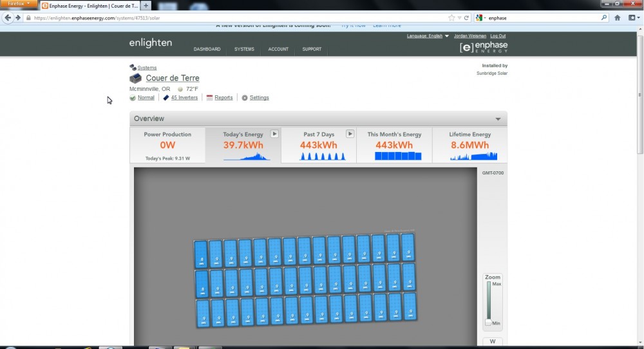644x349 pixels.
Task: Open the Firefox menu button
Action: click(x=19, y=4)
